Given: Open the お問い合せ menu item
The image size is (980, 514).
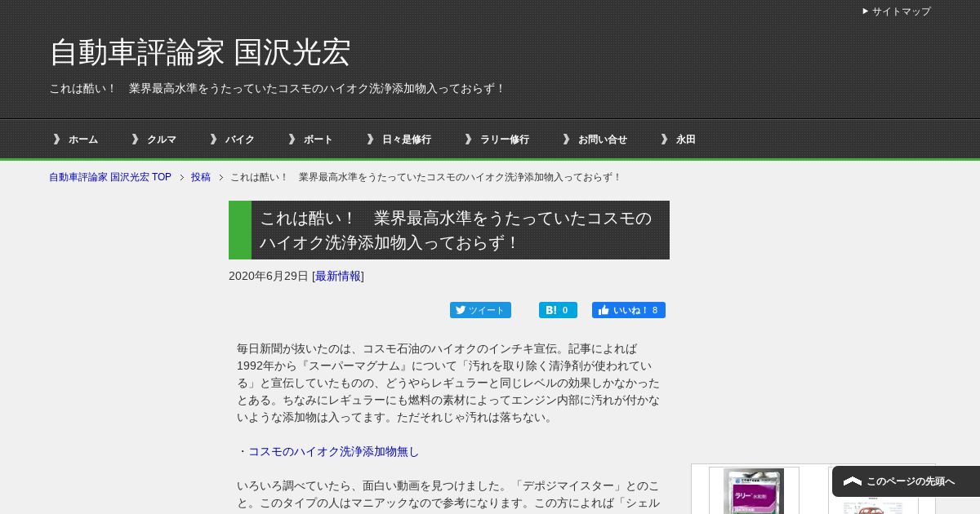Looking at the screenshot, I should coord(603,140).
